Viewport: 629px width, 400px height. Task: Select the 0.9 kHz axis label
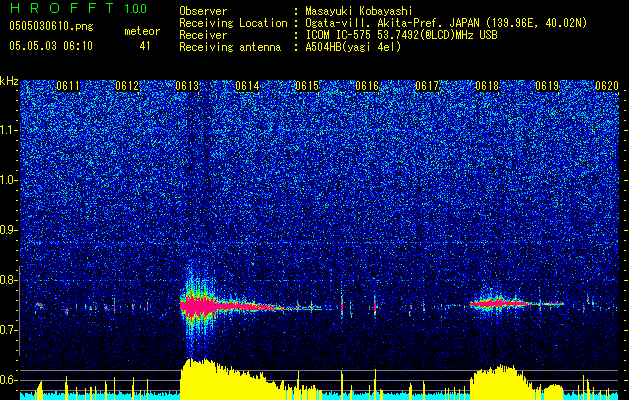[x=9, y=230]
